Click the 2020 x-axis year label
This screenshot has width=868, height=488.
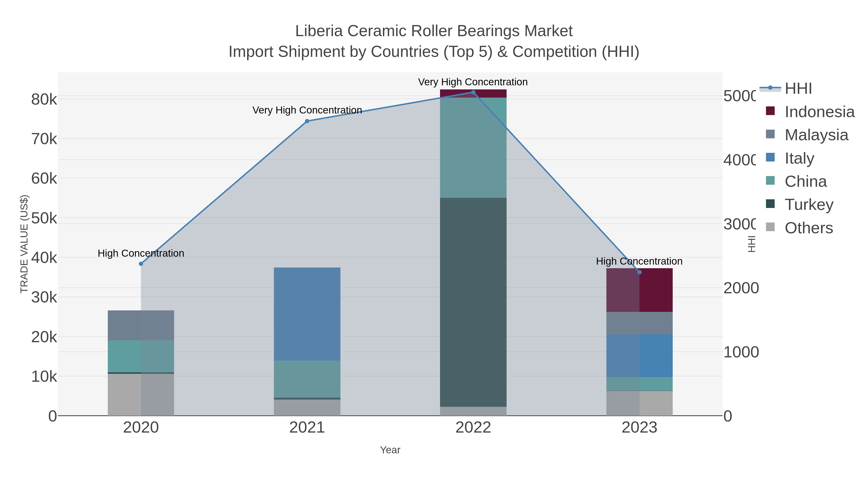click(141, 427)
